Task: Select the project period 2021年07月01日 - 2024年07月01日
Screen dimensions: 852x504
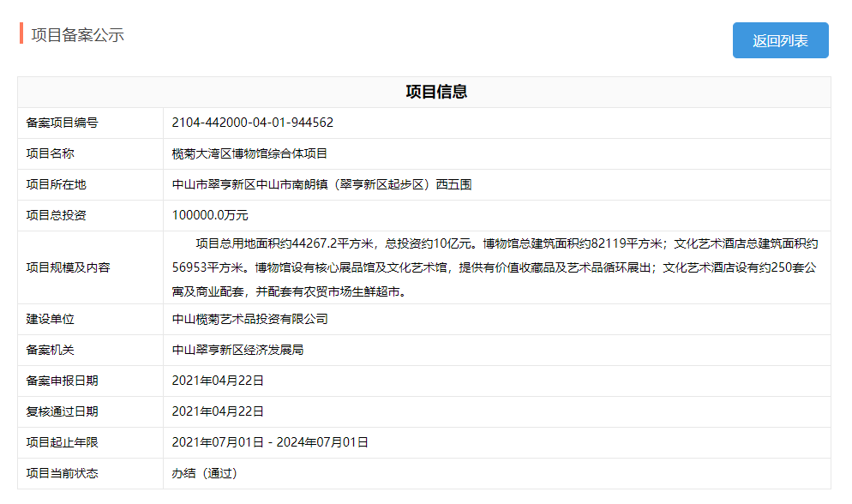Action: [270, 442]
